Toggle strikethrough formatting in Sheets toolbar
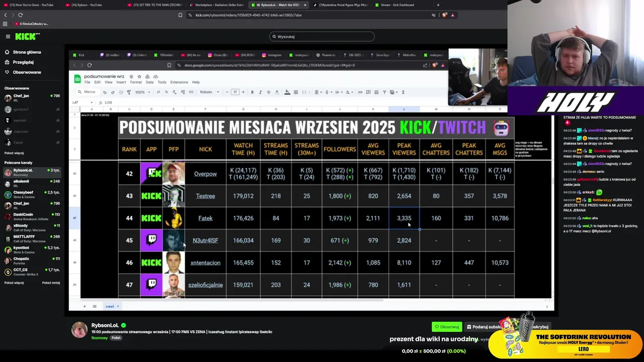 tap(268, 92)
